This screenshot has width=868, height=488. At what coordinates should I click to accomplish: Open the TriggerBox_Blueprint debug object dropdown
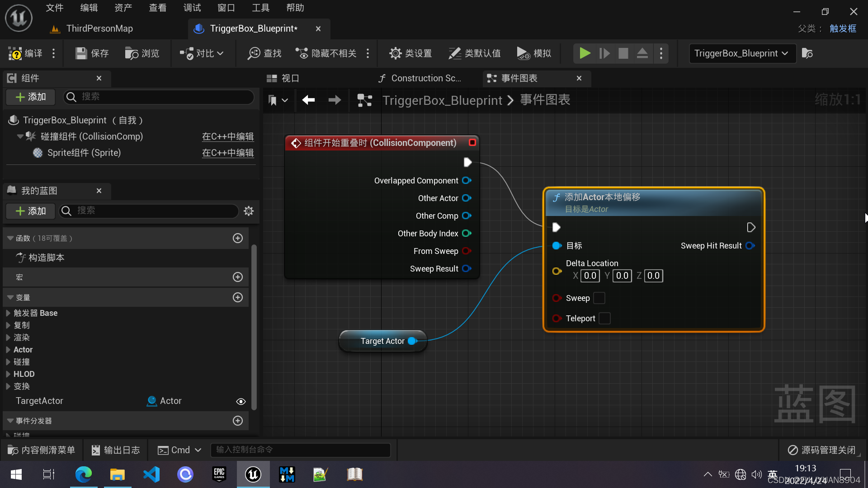pyautogui.click(x=742, y=53)
